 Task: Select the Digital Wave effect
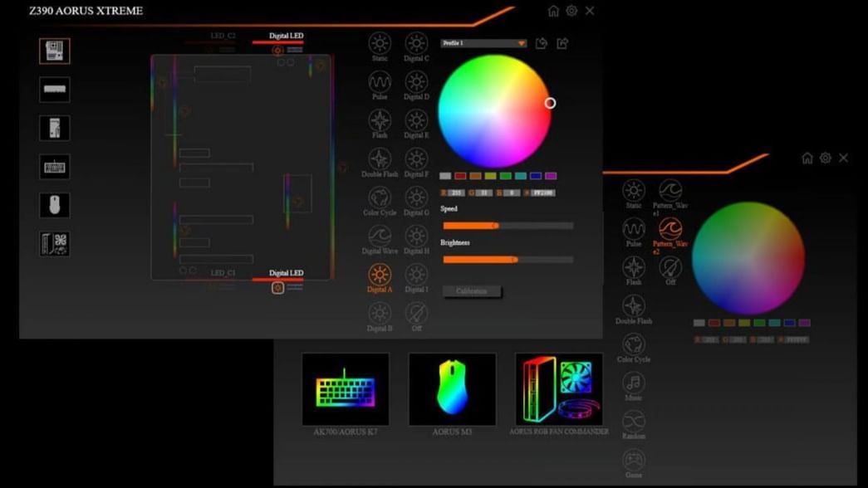(x=380, y=236)
